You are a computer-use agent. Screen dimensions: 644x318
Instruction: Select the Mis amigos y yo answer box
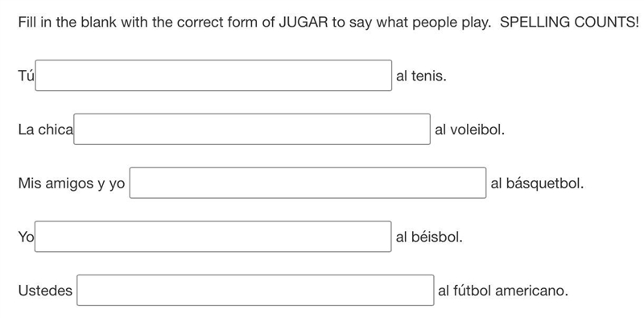[308, 183]
